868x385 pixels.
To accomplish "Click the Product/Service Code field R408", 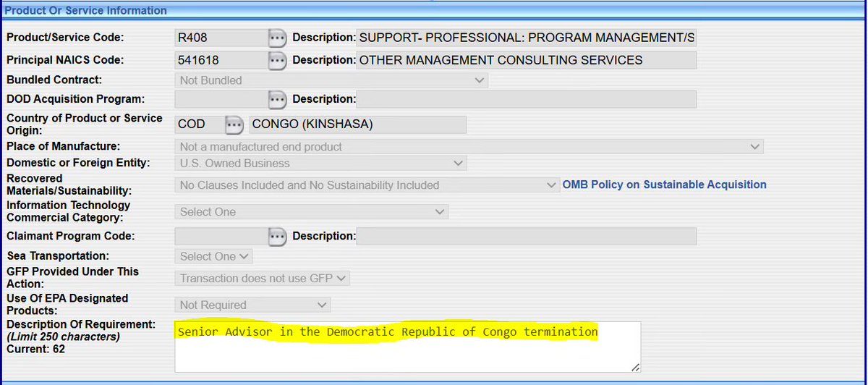I will (x=221, y=38).
